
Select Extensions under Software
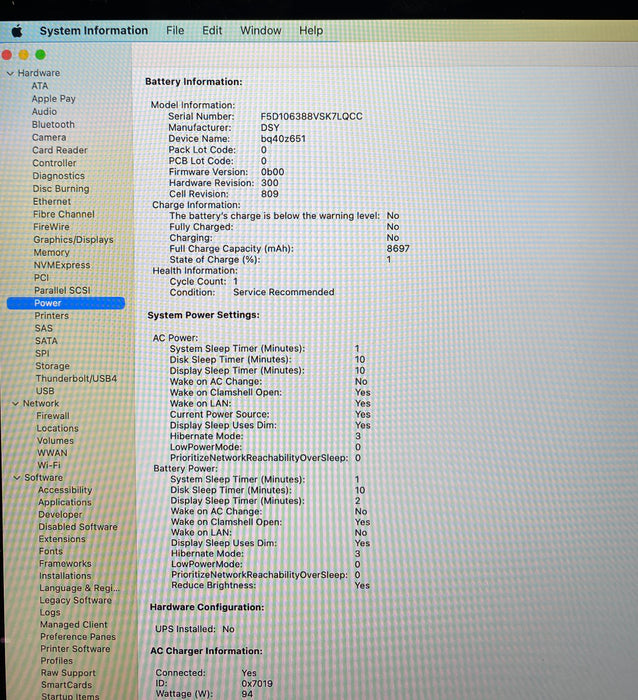62,539
